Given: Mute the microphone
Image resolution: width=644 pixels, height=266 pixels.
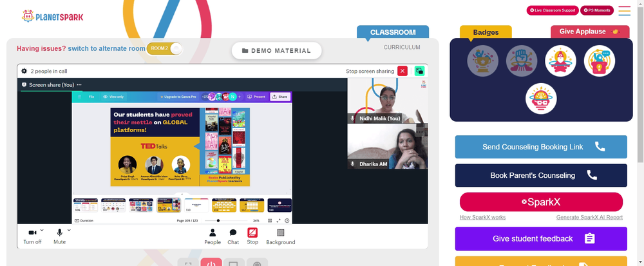Looking at the screenshot, I should [x=59, y=236].
